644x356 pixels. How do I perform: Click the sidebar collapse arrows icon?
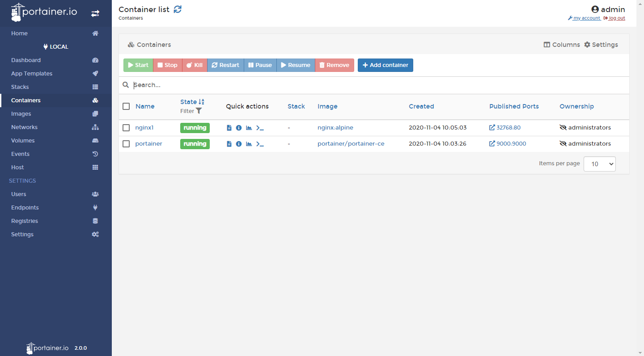(95, 13)
